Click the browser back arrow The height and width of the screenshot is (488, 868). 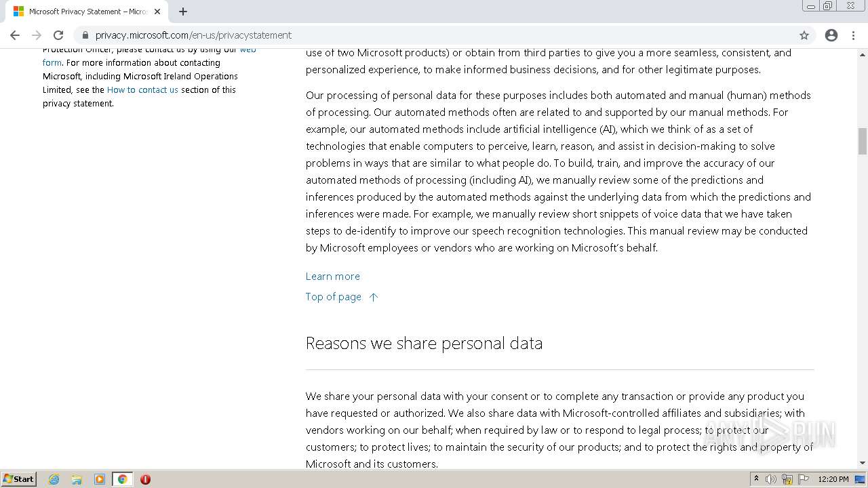point(15,35)
